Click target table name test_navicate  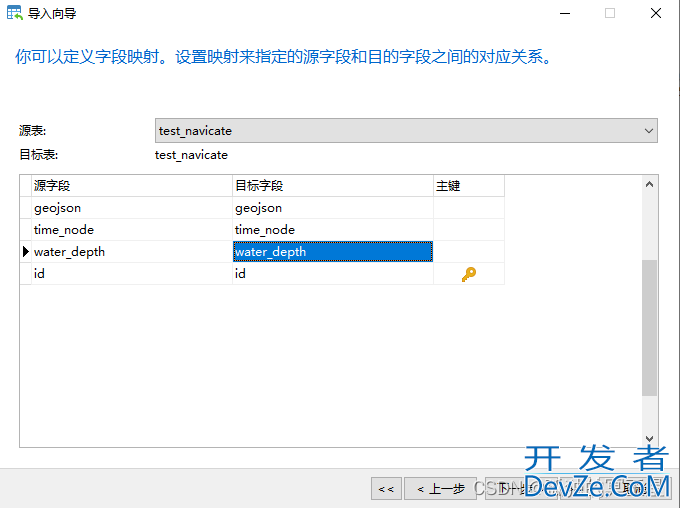pyautogui.click(x=191, y=155)
